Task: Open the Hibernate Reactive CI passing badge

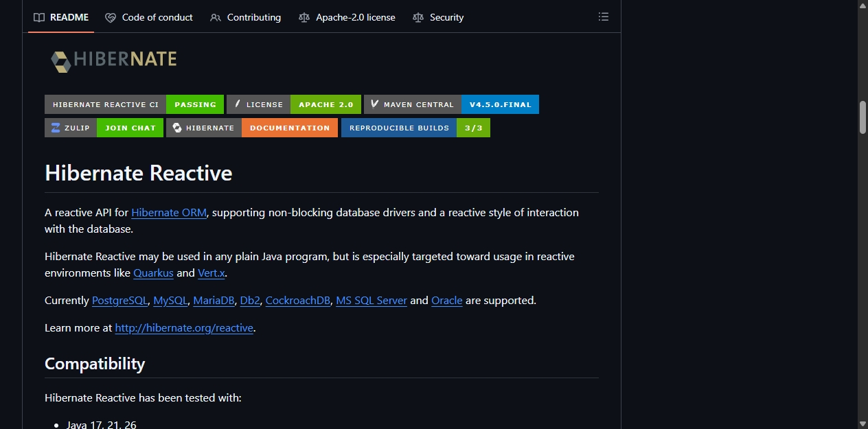Action: [135, 104]
